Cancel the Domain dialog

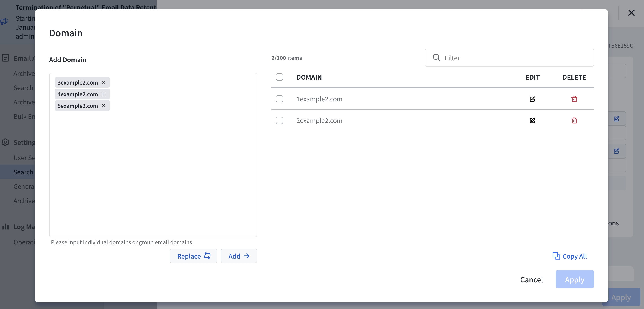tap(532, 279)
